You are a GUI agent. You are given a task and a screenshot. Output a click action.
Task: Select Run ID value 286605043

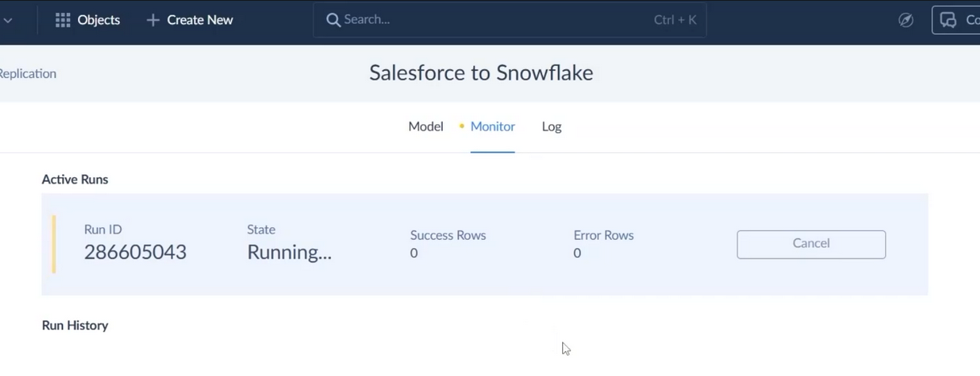coord(135,252)
